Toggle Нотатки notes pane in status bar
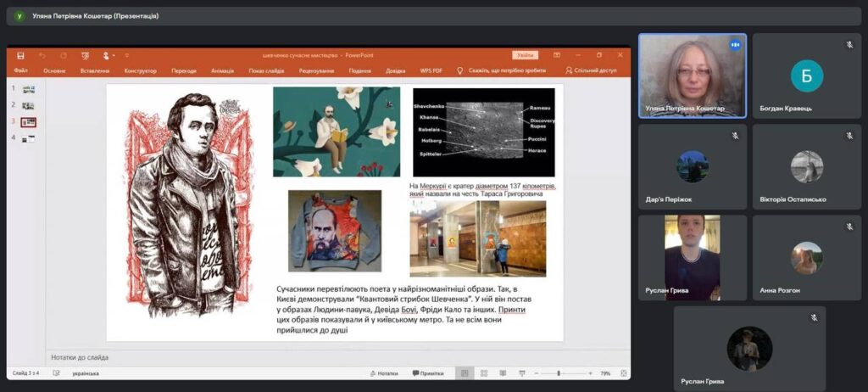Image resolution: width=868 pixels, height=392 pixels. (384, 373)
